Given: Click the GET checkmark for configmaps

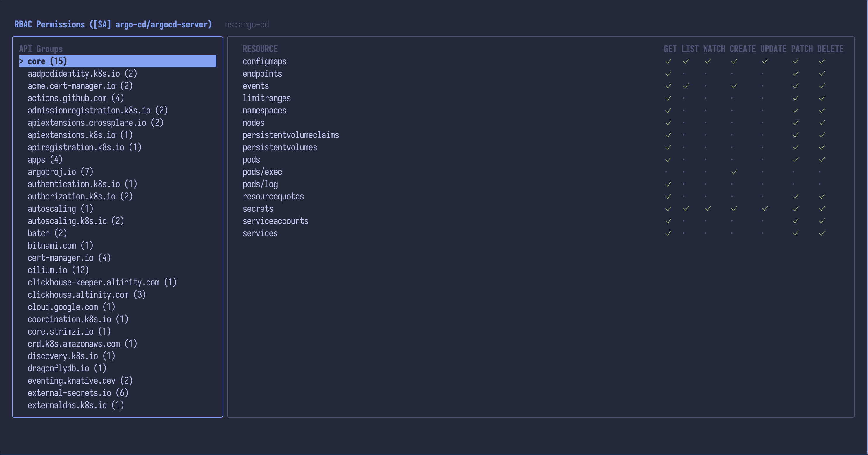Looking at the screenshot, I should 668,61.
